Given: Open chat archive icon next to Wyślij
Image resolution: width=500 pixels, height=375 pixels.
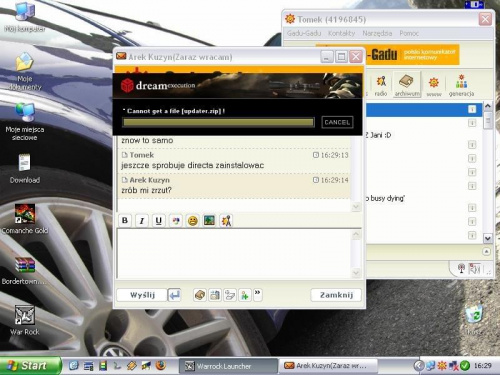Looking at the screenshot, I should tap(200, 295).
